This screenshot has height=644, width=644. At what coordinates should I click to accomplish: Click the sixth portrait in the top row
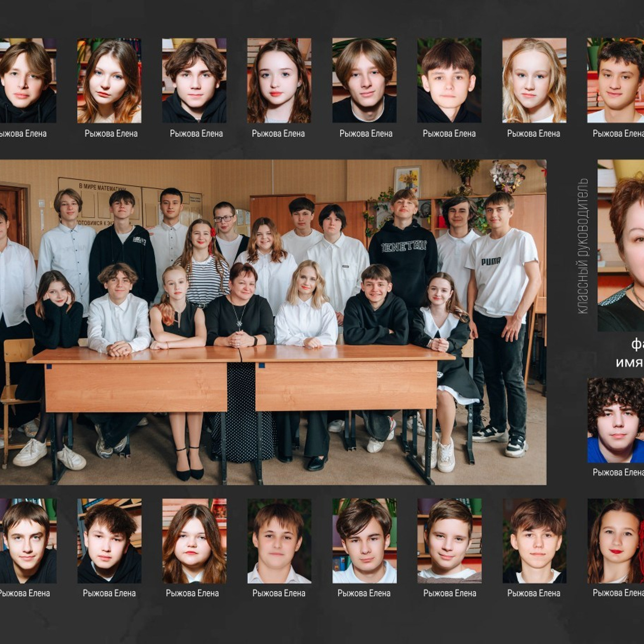tap(449, 80)
